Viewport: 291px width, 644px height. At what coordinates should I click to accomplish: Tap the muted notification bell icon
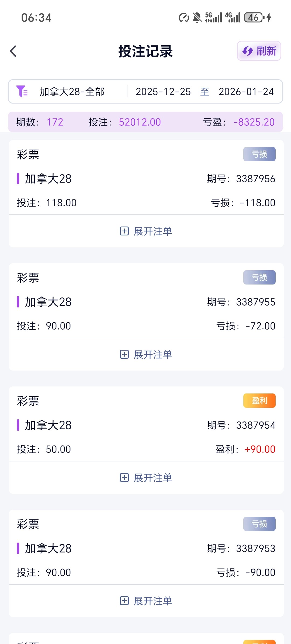click(x=197, y=18)
